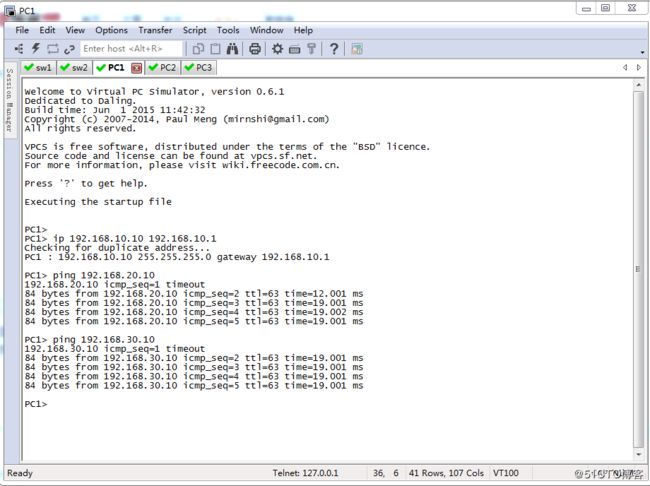The image size is (650, 486).
Task: Click the line with time=12.001 ms
Action: tap(194, 294)
